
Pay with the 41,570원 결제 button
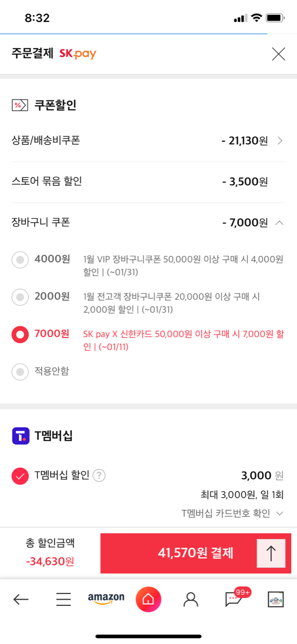tap(196, 553)
